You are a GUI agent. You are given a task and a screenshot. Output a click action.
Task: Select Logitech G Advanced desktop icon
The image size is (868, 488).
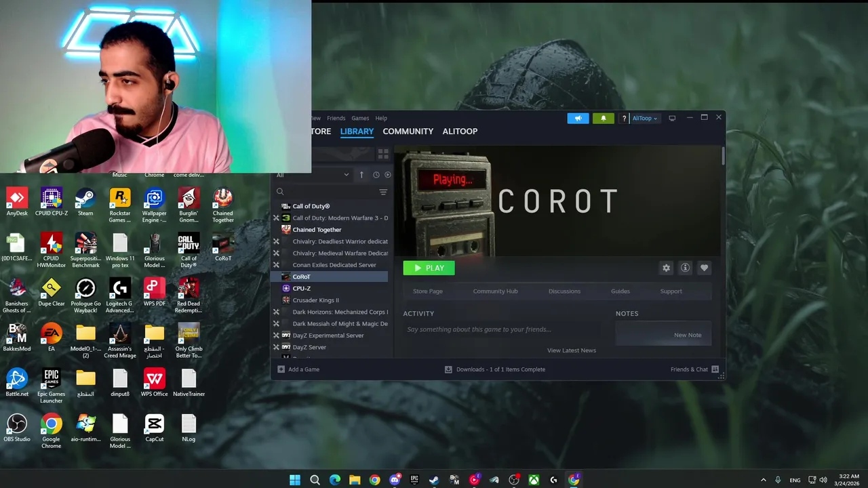(120, 296)
